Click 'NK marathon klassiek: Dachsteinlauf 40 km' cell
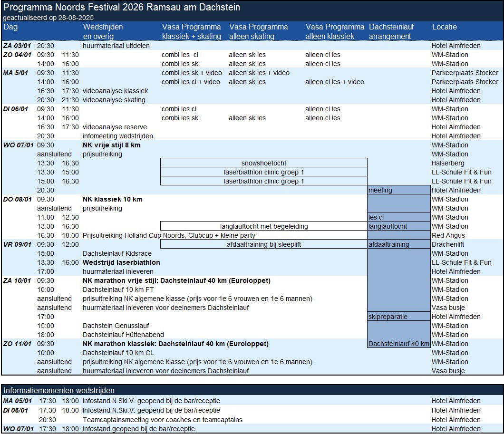Image resolution: width=504 pixels, height=434 pixels. (x=175, y=344)
